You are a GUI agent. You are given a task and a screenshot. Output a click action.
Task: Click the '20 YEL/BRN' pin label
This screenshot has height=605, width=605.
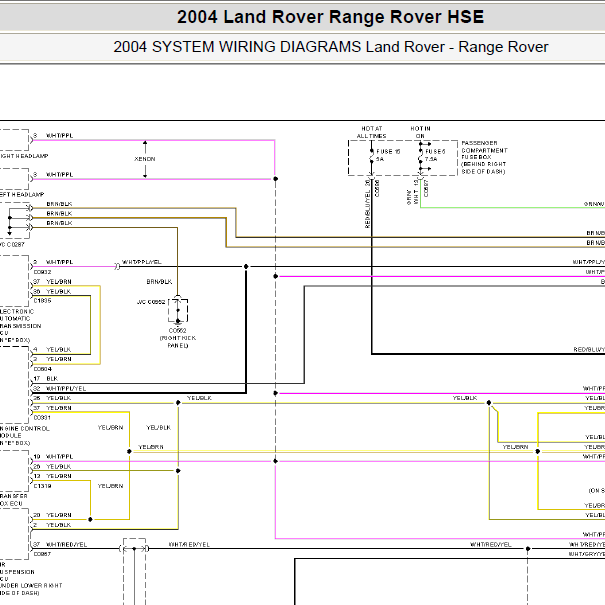[52, 515]
